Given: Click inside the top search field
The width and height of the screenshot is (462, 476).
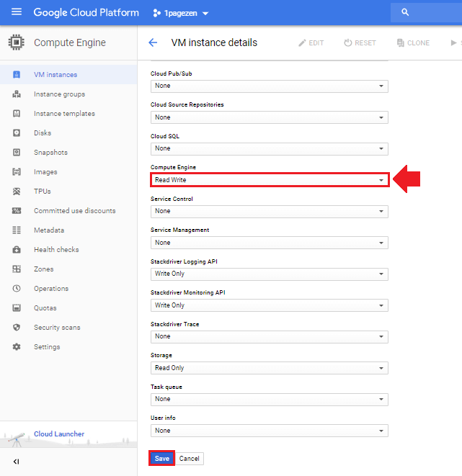Looking at the screenshot, I should tap(426, 12).
